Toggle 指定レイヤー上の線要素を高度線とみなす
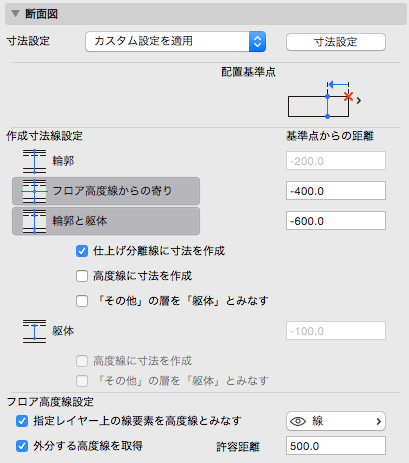 (x=22, y=421)
